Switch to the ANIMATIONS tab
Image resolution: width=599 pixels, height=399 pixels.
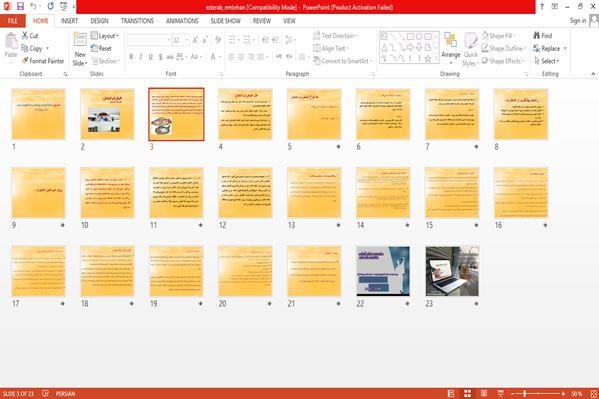182,21
